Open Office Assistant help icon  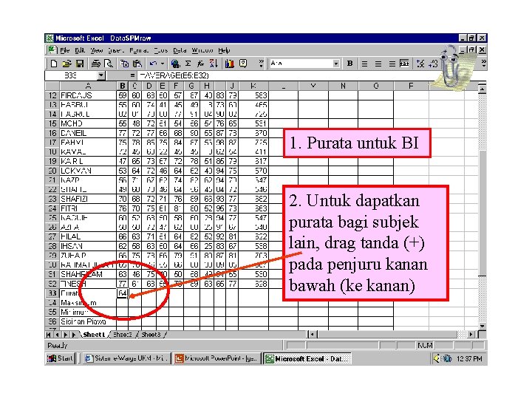(x=243, y=64)
